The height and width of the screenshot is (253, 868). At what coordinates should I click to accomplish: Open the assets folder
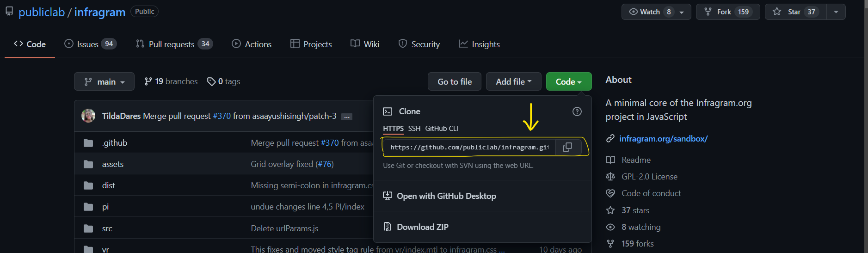point(113,164)
